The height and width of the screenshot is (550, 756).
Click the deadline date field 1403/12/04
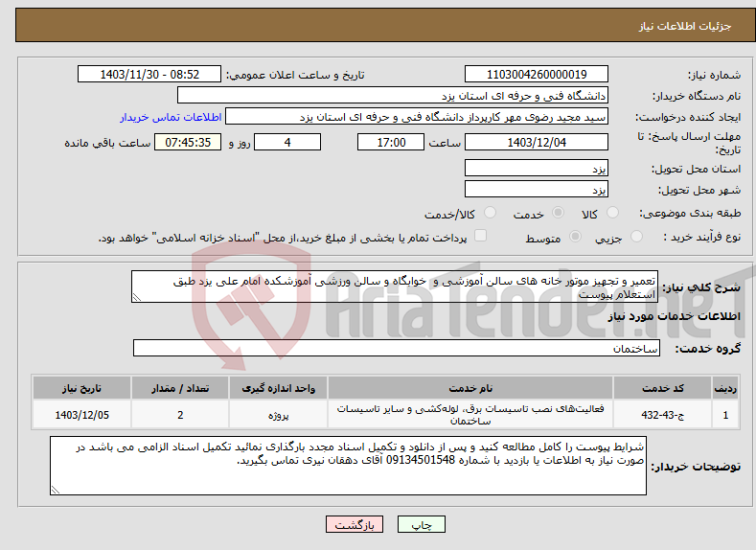(537, 142)
